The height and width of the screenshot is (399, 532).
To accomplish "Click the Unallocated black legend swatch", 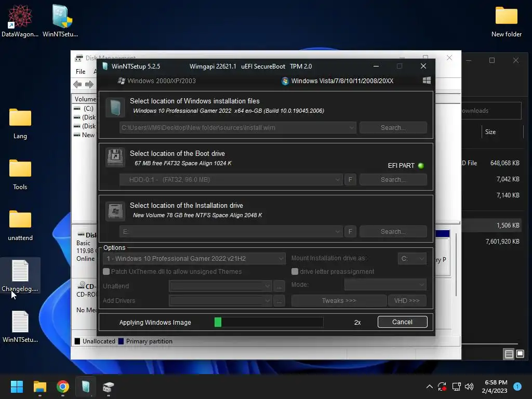I will click(x=77, y=341).
